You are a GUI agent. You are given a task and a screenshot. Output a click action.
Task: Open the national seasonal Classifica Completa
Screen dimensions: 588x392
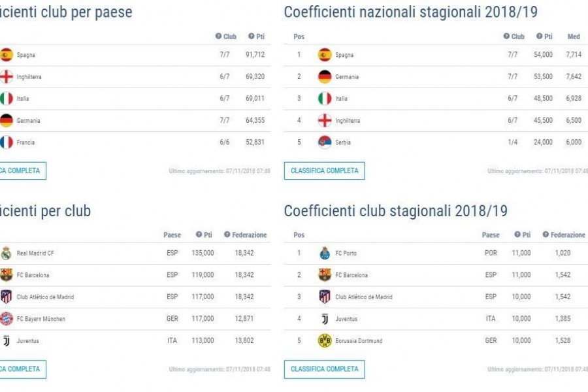pyautogui.click(x=324, y=171)
